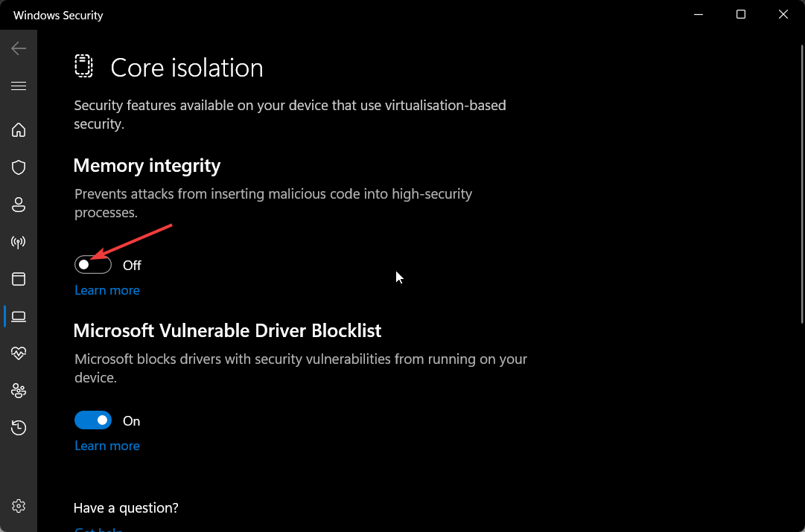Turn on Memory integrity toggle

[x=93, y=265]
